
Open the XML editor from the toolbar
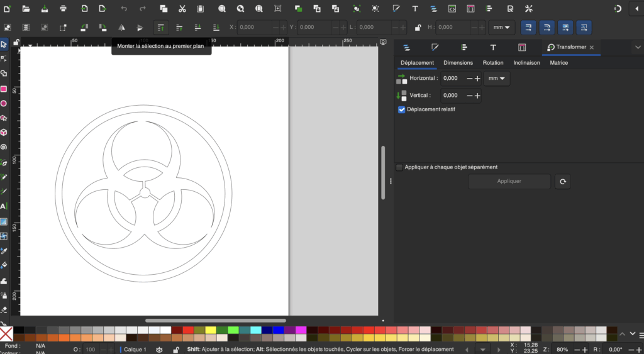452,9
